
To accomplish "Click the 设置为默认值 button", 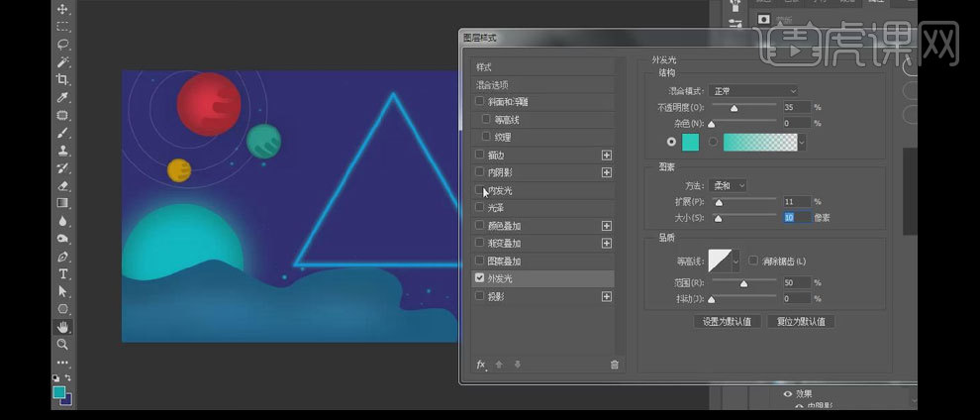I will point(727,322).
